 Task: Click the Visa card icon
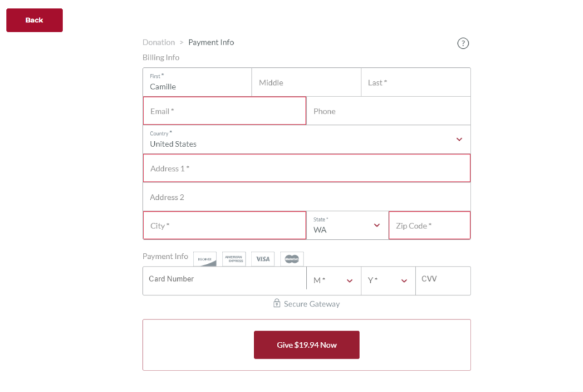click(263, 259)
